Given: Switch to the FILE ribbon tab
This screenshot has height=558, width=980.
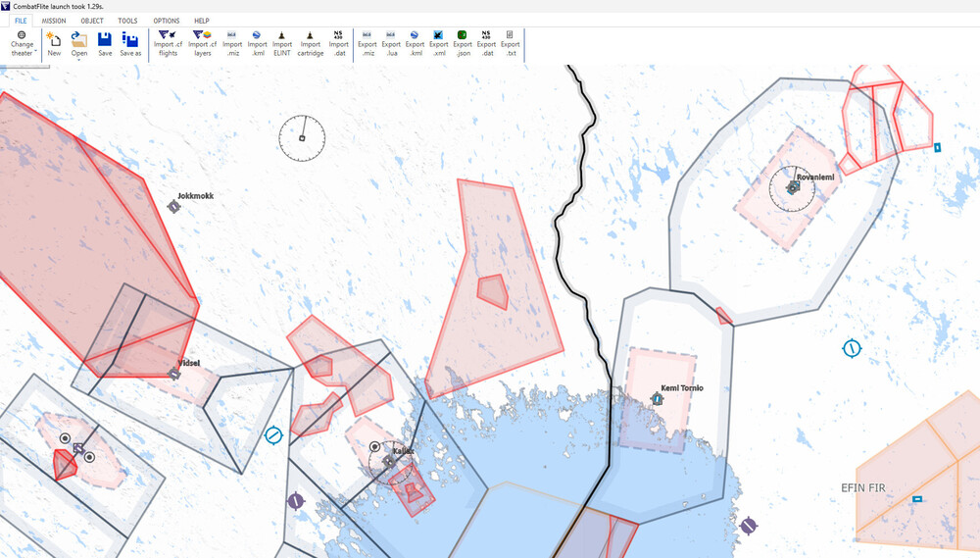Looking at the screenshot, I should tap(21, 21).
